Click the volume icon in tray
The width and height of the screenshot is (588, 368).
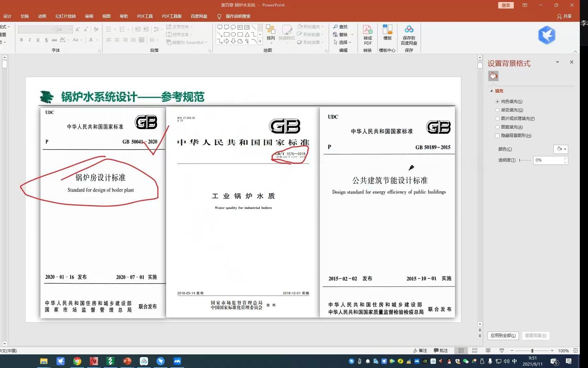tap(507, 361)
